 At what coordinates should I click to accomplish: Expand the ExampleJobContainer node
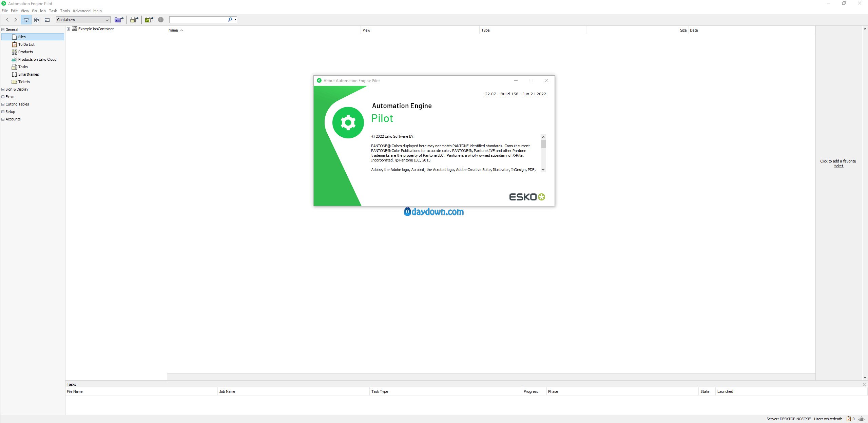click(69, 29)
